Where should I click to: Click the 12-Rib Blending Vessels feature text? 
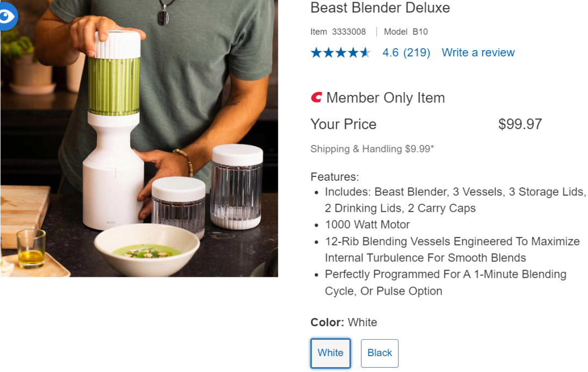[x=452, y=249]
